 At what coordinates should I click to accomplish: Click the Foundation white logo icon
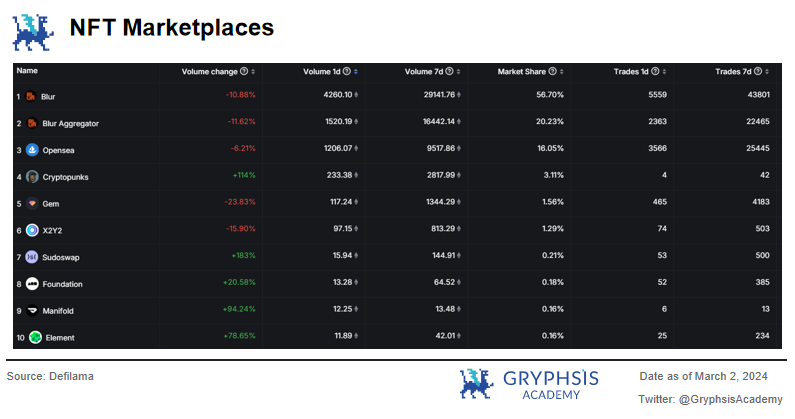[x=32, y=284]
